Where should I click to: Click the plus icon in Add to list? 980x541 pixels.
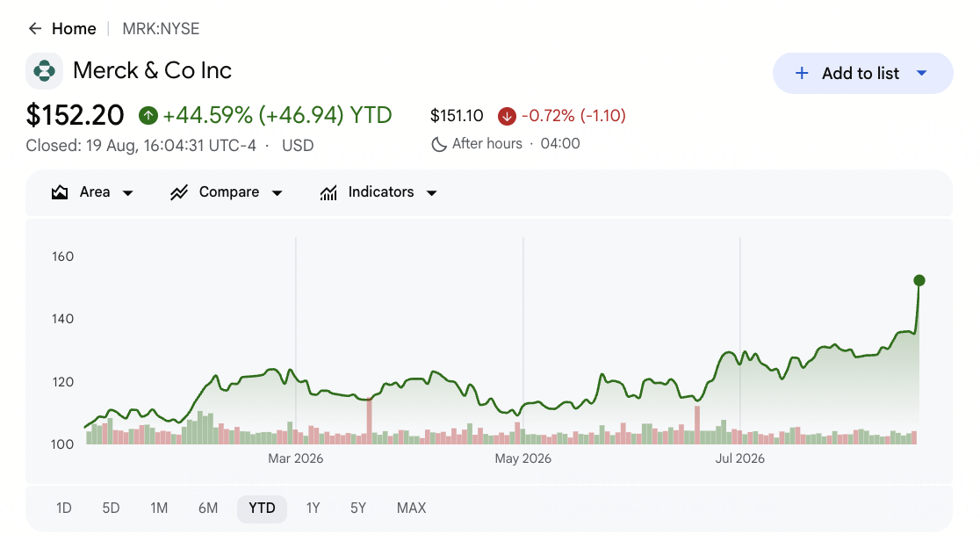click(x=801, y=73)
